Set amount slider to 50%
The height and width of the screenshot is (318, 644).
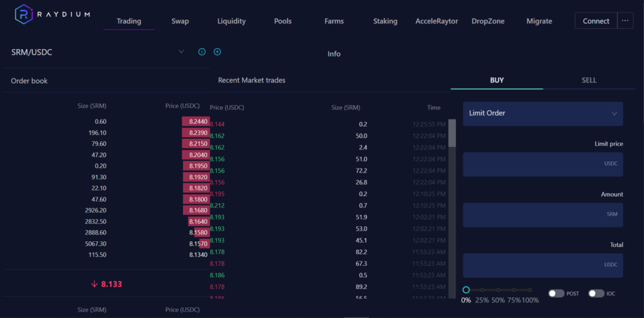pyautogui.click(x=498, y=290)
